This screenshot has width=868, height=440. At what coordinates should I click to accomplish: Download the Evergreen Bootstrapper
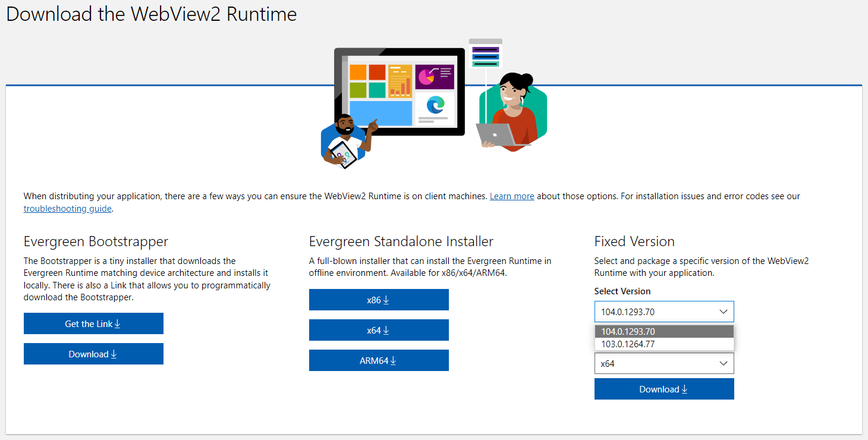pos(93,354)
